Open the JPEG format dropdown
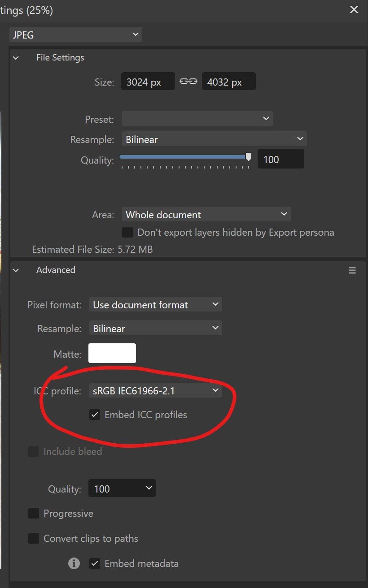The width and height of the screenshot is (368, 588). coord(75,35)
